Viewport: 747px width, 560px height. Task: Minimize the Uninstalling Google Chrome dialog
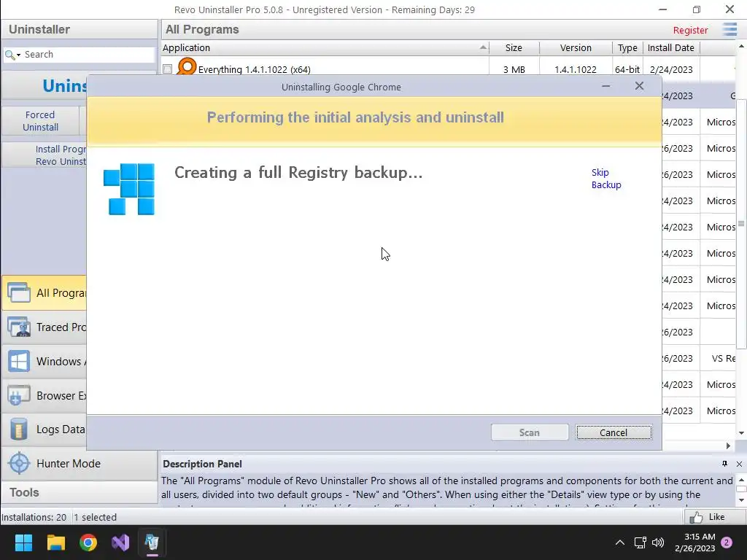(x=606, y=86)
